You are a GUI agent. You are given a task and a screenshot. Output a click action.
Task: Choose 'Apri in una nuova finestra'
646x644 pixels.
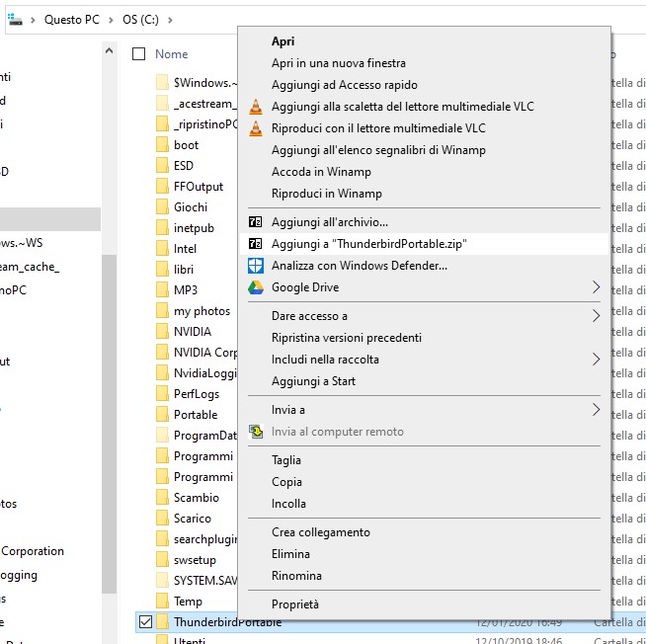[x=424, y=63]
